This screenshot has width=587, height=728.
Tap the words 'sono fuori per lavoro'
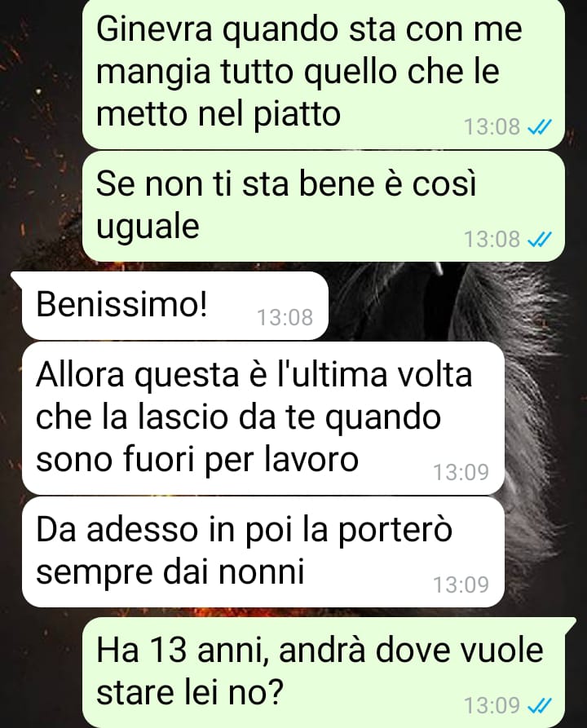pyautogui.click(x=197, y=459)
